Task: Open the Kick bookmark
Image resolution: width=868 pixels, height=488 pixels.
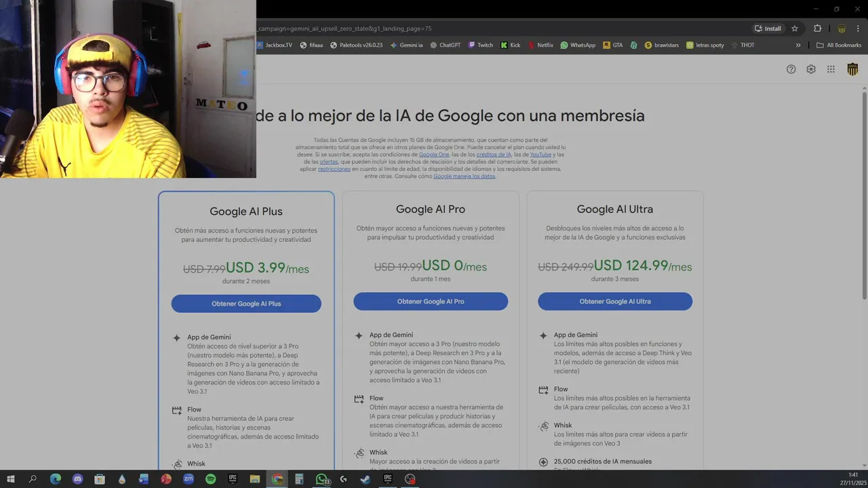Action: pyautogui.click(x=511, y=45)
